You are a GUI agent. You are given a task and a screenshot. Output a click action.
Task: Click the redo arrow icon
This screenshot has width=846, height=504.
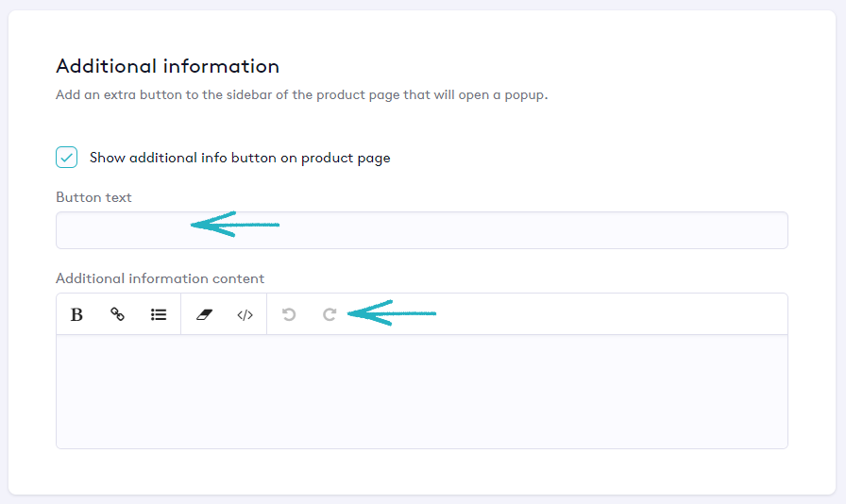(330, 314)
